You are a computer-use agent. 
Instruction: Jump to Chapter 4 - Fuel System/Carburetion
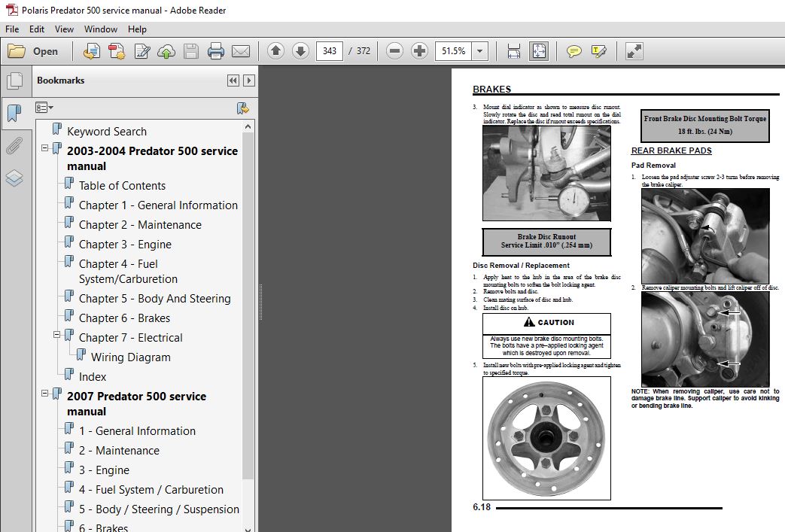tap(128, 271)
